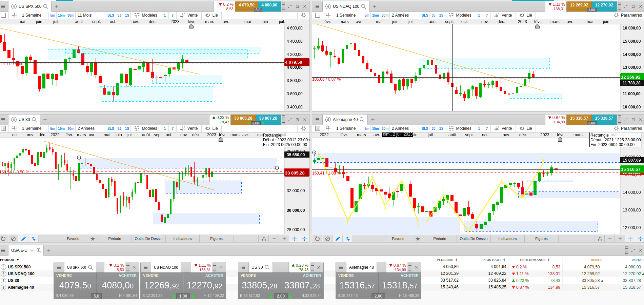Click the quantity 5,0 field on SPX 500 ticket

click(96, 296)
